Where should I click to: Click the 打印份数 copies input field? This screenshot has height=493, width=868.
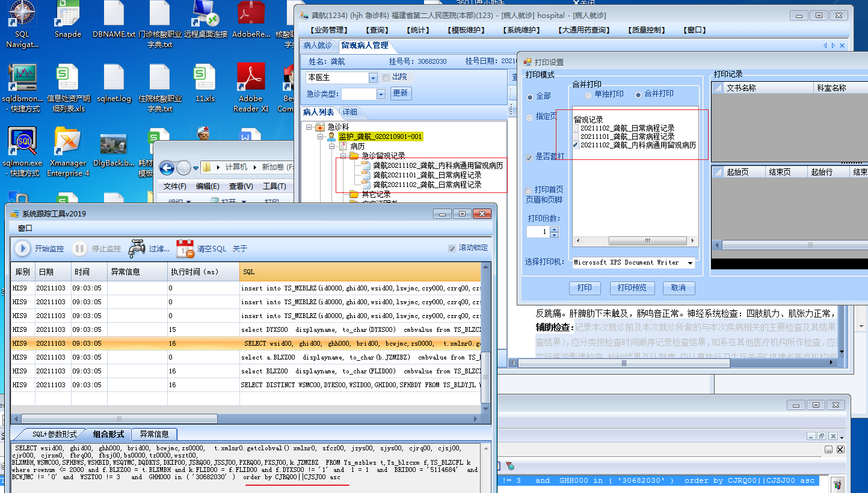[x=538, y=232]
